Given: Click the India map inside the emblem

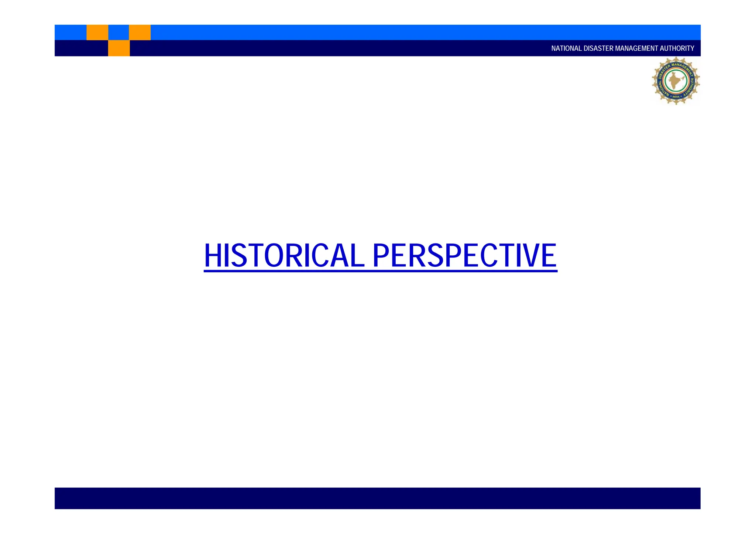Looking at the screenshot, I should (675, 81).
